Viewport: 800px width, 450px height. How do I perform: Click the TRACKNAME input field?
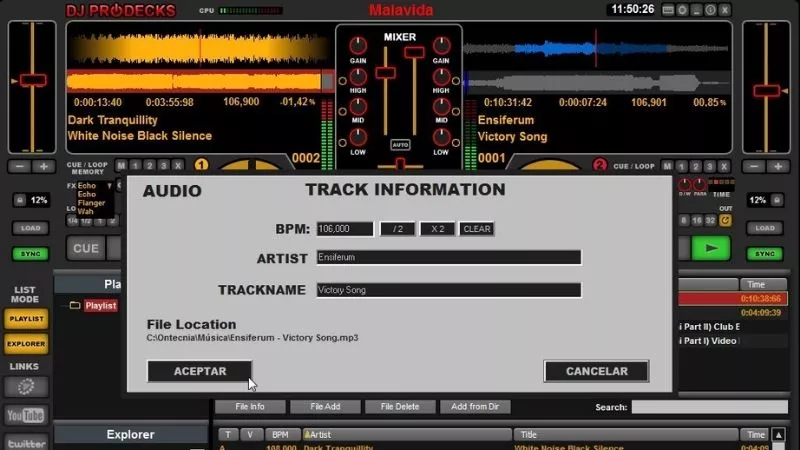click(x=448, y=290)
